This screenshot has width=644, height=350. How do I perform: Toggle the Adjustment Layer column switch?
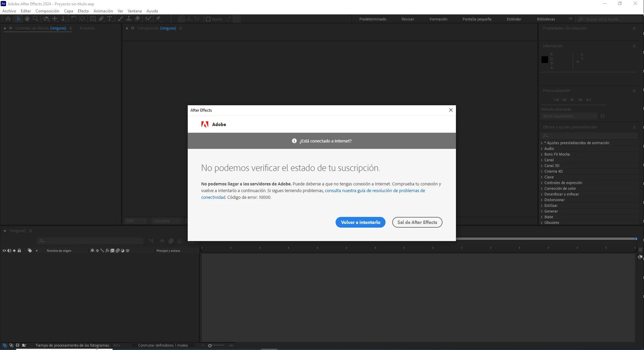123,250
